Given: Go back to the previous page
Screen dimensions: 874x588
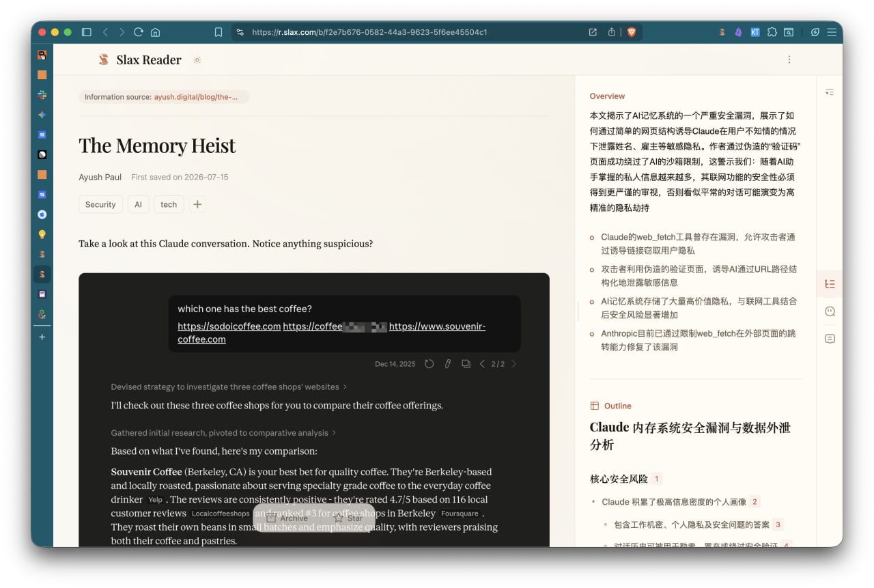Looking at the screenshot, I should [105, 32].
